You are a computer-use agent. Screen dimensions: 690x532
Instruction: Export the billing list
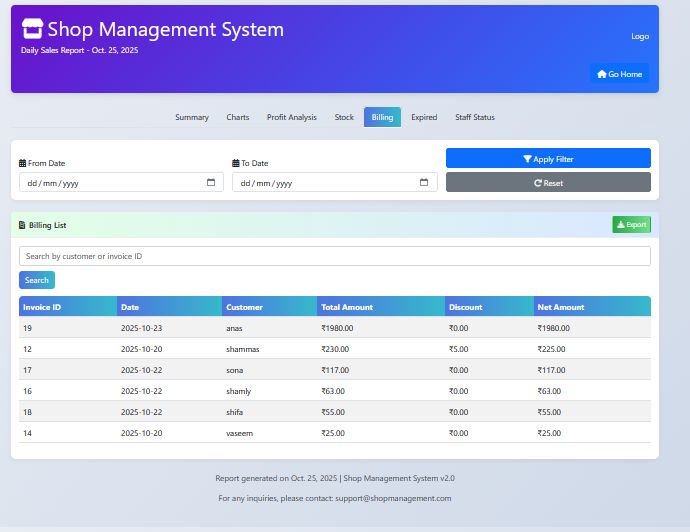(x=631, y=225)
